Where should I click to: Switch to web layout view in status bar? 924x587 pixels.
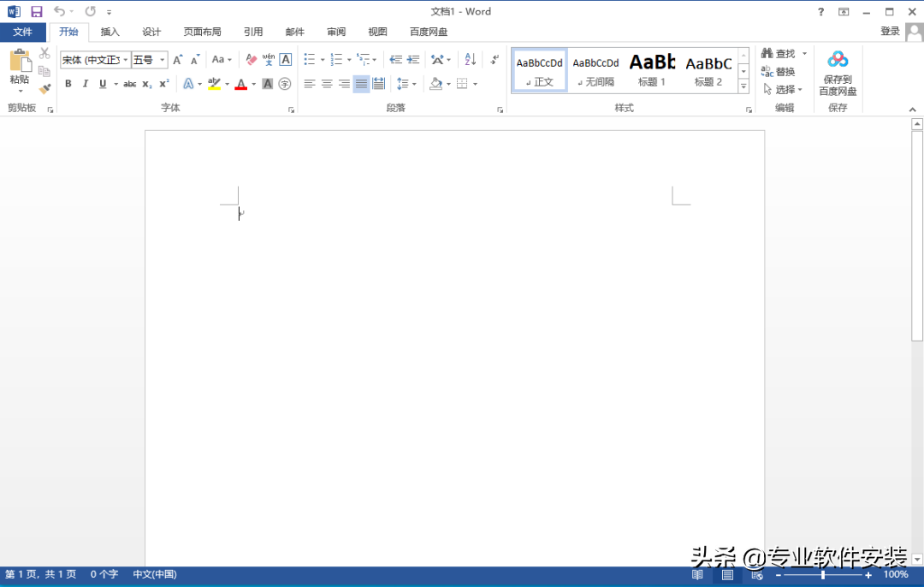(x=757, y=575)
